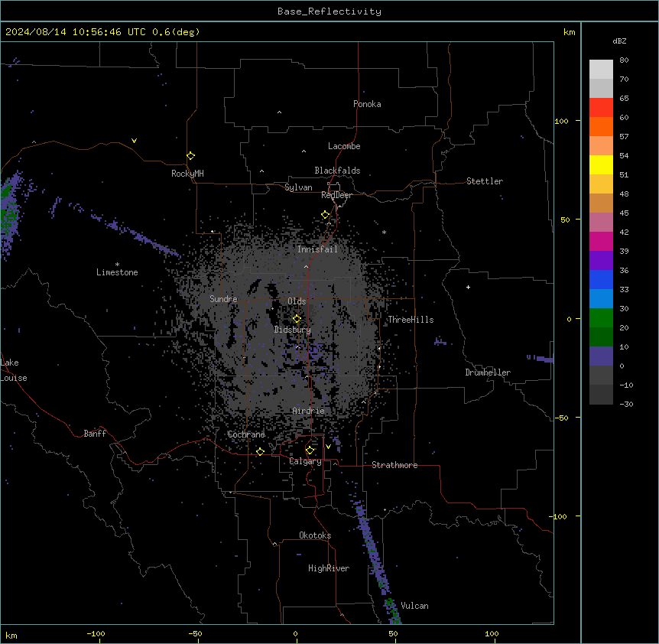Pick the red 65 dBZ legend swatch
The width and height of the screenshot is (659, 644).
click(x=601, y=107)
